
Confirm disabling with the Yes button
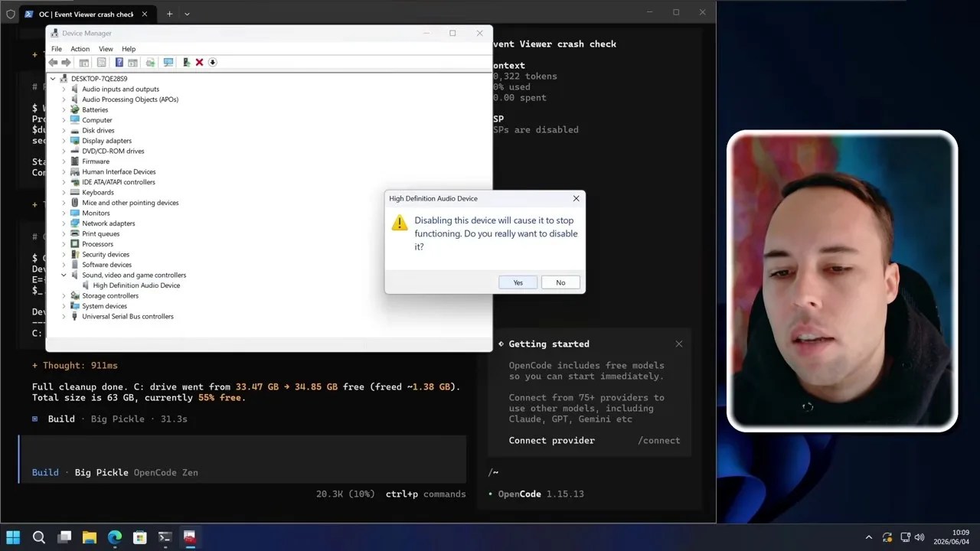[x=518, y=282]
